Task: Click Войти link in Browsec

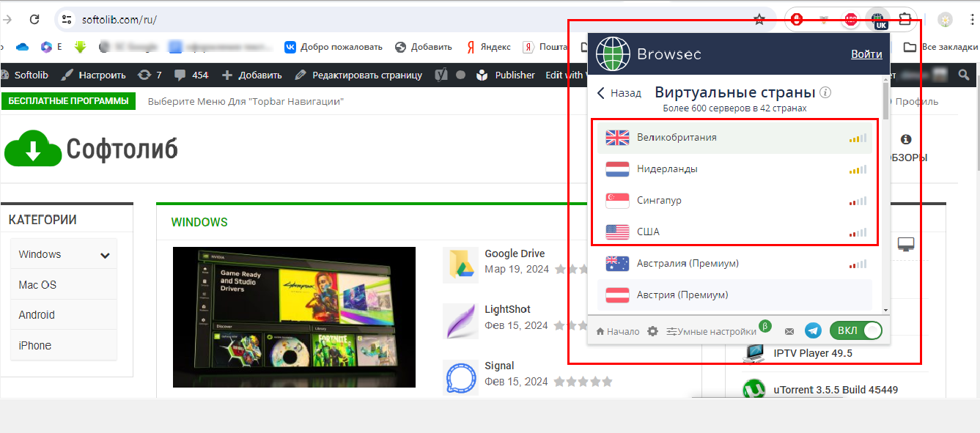Action: [x=866, y=54]
